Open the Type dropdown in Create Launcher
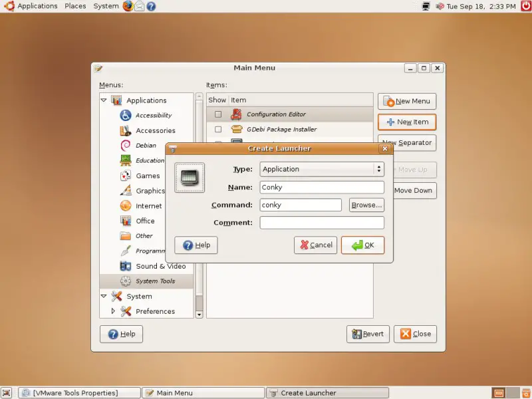 322,169
